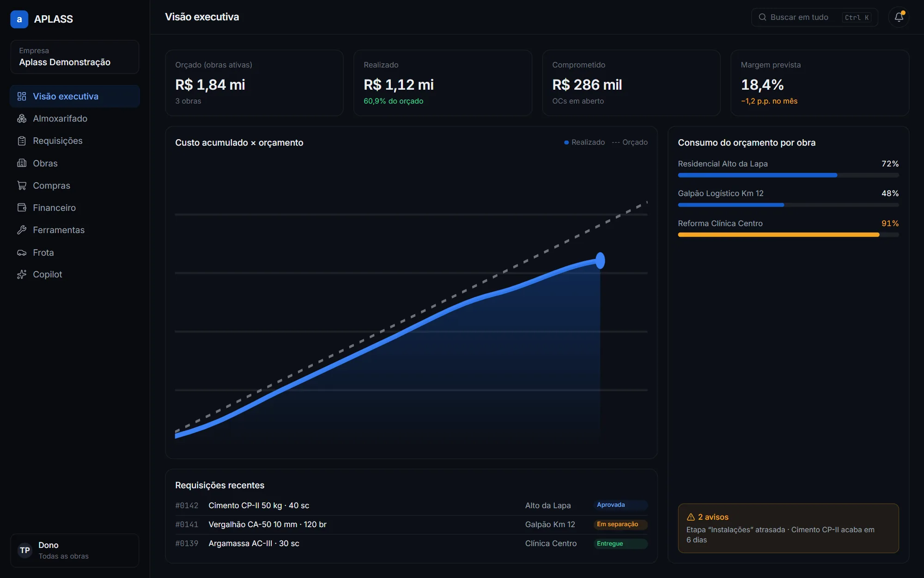Open the Orçado (obras ativas) card
Viewport: 924px width, 578px height.
pyautogui.click(x=254, y=83)
